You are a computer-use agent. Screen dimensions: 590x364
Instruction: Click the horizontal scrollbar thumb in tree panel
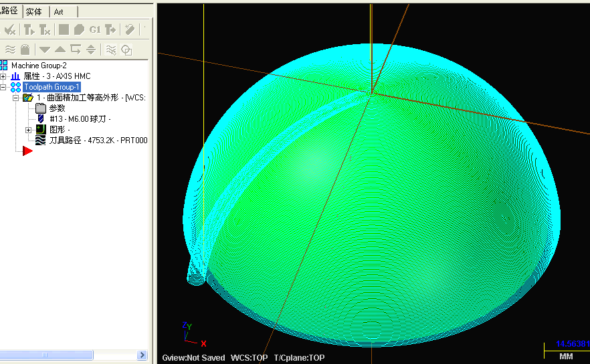click(x=46, y=355)
